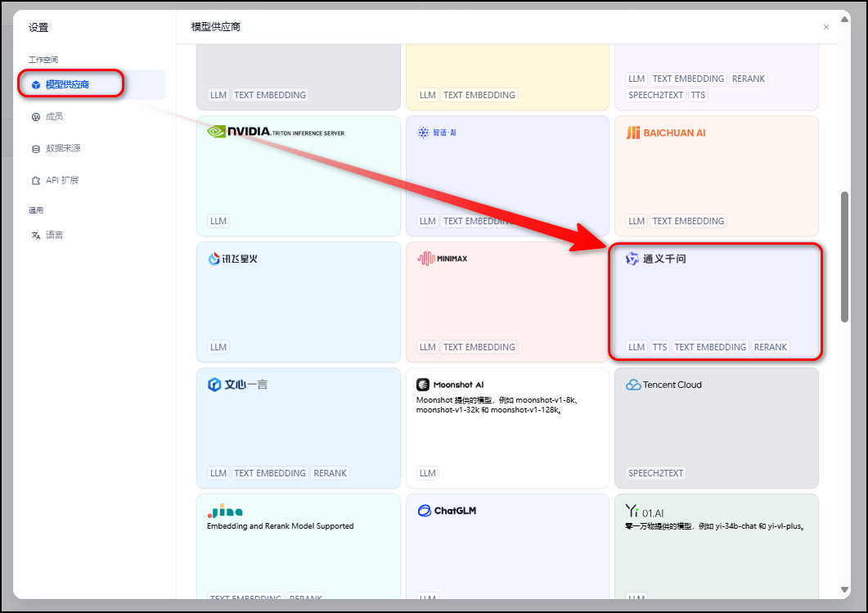Click the 工作空间 section label
Image resolution: width=868 pixels, height=613 pixels.
pos(43,60)
